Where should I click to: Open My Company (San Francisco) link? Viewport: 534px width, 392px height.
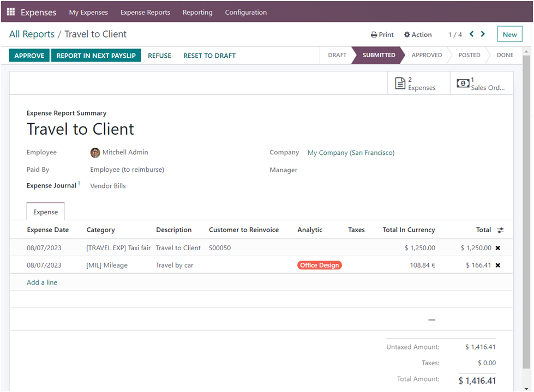click(x=351, y=153)
